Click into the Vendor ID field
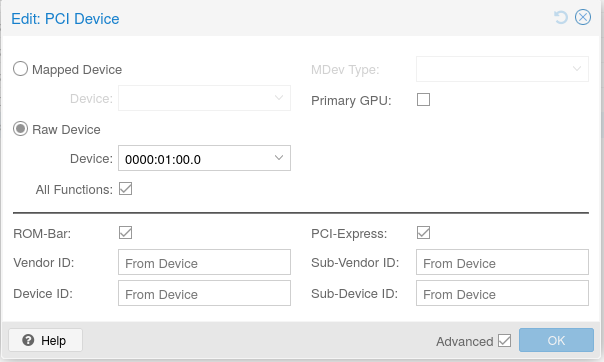This screenshot has width=604, height=362. 204,262
